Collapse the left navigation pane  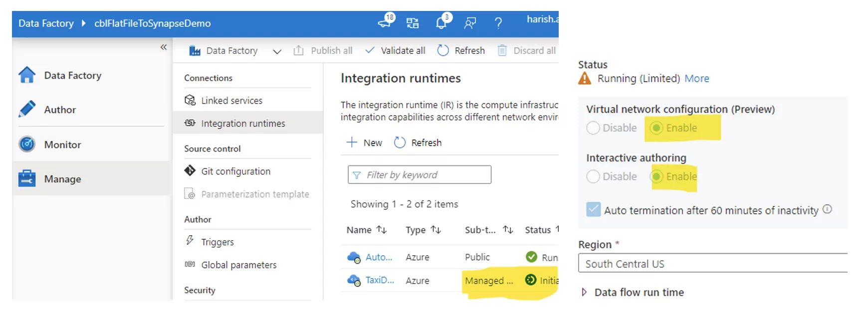point(164,47)
